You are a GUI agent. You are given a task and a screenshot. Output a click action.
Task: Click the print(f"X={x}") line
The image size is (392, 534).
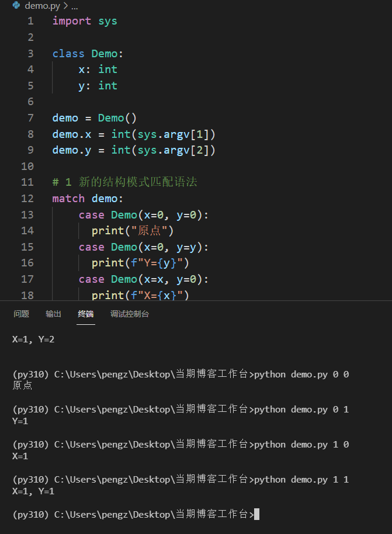tap(140, 295)
